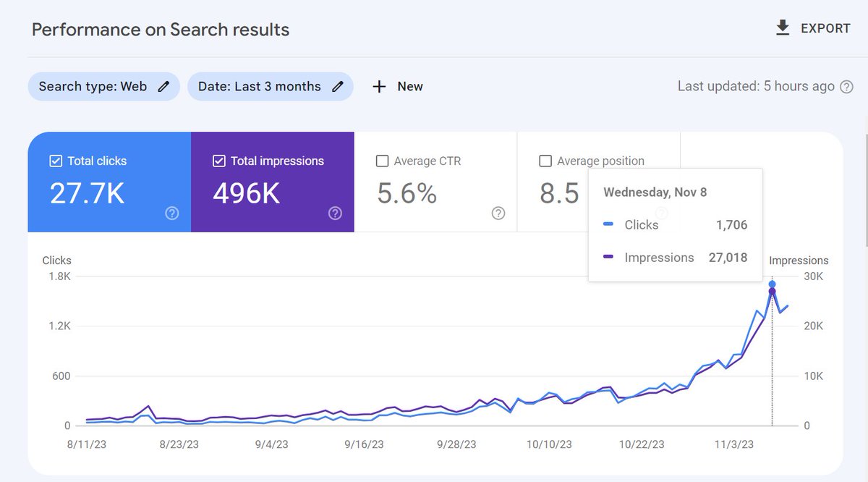Open the Date: Last 3 months filter
The image size is (868, 482).
pos(260,86)
